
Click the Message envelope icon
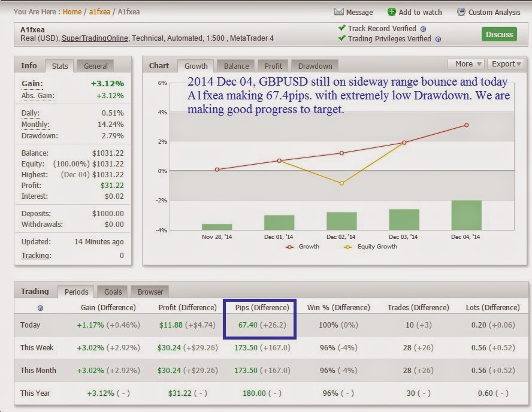pyautogui.click(x=338, y=12)
